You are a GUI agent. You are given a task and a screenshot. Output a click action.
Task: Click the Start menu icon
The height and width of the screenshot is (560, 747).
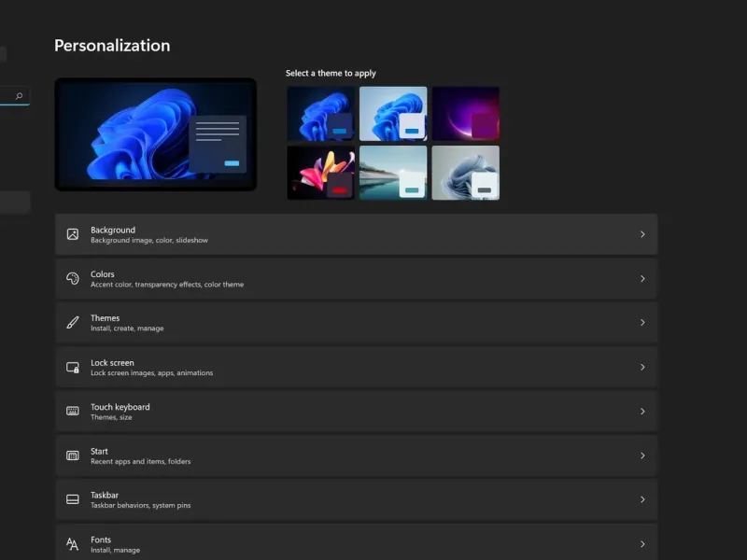pos(73,455)
